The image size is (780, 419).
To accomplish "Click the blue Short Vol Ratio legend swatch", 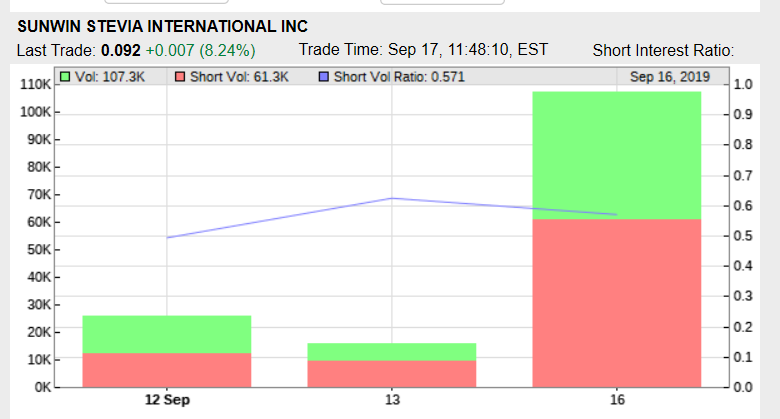I will [x=324, y=77].
